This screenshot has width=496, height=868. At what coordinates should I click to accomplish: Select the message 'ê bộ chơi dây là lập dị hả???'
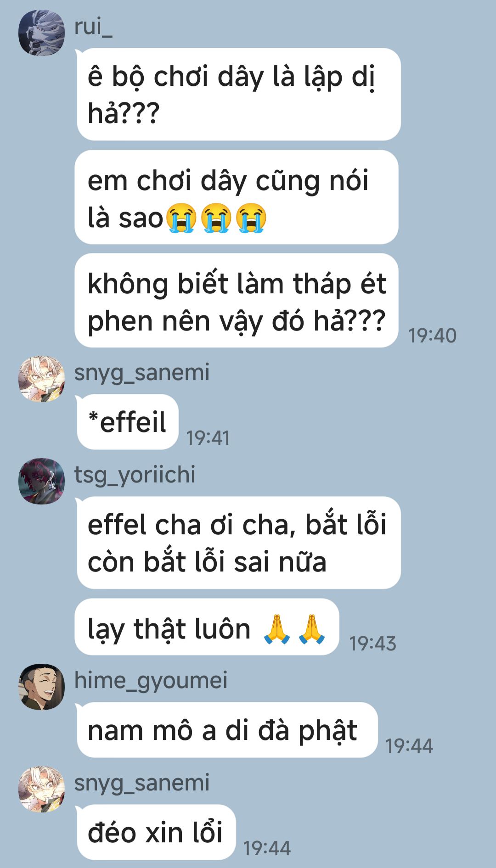(x=239, y=94)
